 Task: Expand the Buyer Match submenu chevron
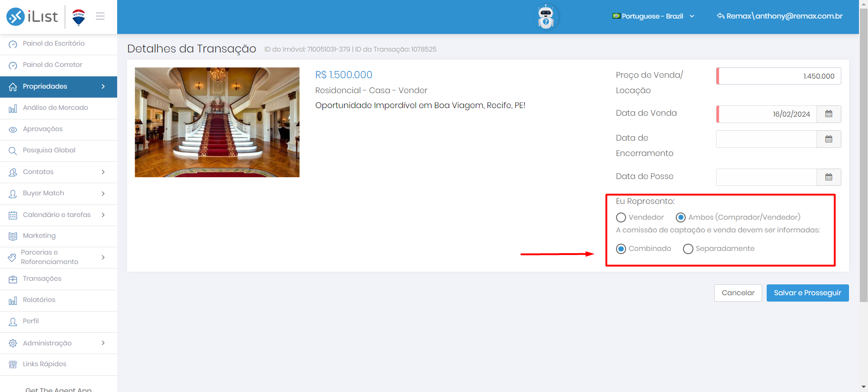pyautogui.click(x=103, y=194)
